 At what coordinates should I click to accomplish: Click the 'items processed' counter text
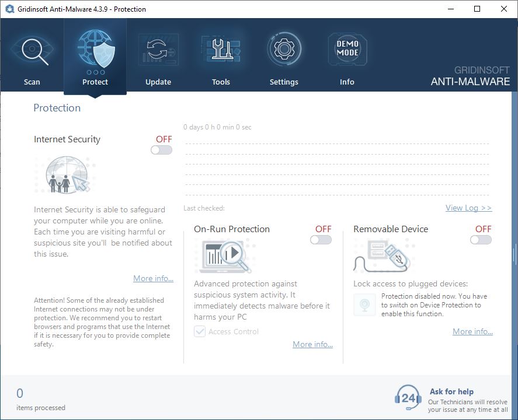tap(41, 408)
